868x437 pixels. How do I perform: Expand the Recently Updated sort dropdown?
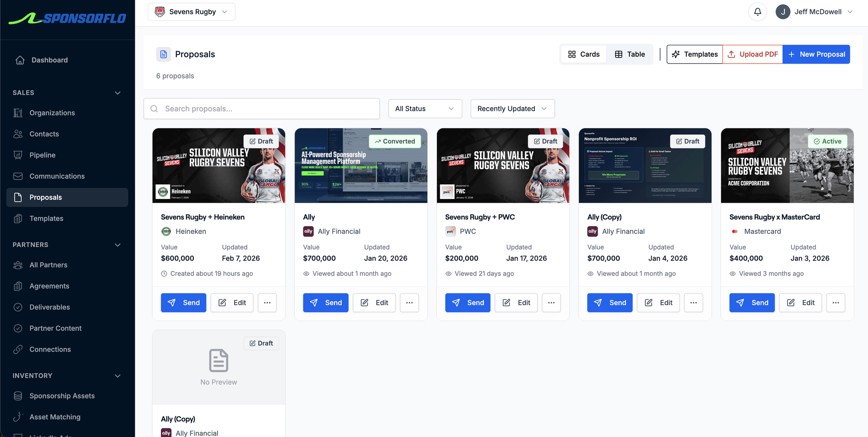click(x=512, y=109)
